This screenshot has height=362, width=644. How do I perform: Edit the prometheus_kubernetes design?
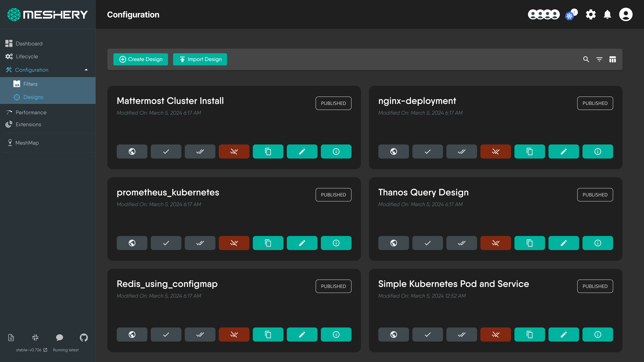pos(302,243)
